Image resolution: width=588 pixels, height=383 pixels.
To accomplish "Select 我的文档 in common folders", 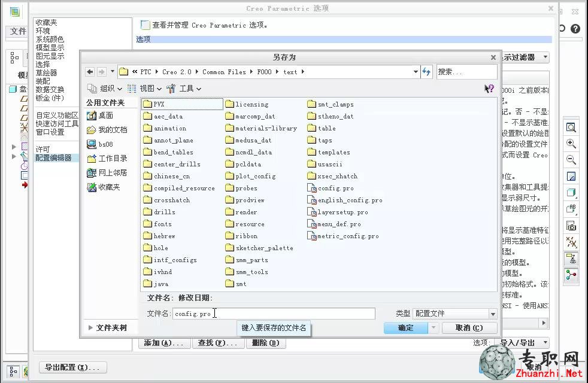I will tap(107, 130).
